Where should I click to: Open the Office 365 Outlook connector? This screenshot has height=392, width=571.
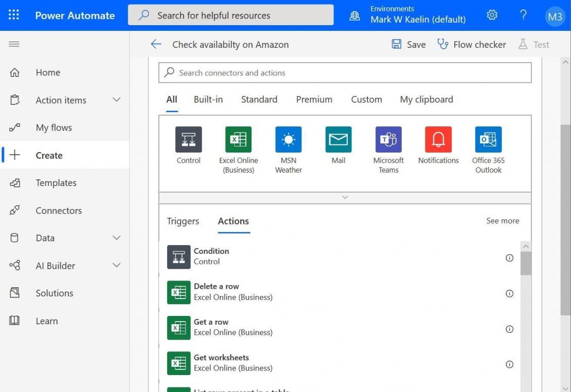coord(488,139)
